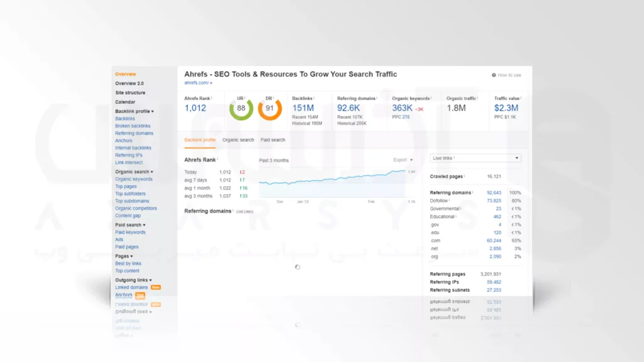Click the Referring pages 3,201,931 value
Viewport: 644px width, 362px height.
pyautogui.click(x=491, y=274)
